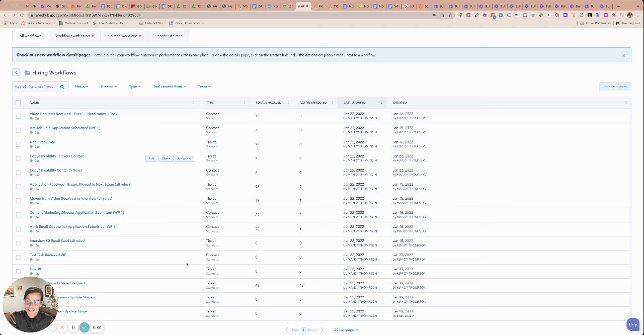Screen dimensions: 644x335
Task: Open Actions dropdown for Copy Hireability Ticket>Contact
Action: point(184,158)
